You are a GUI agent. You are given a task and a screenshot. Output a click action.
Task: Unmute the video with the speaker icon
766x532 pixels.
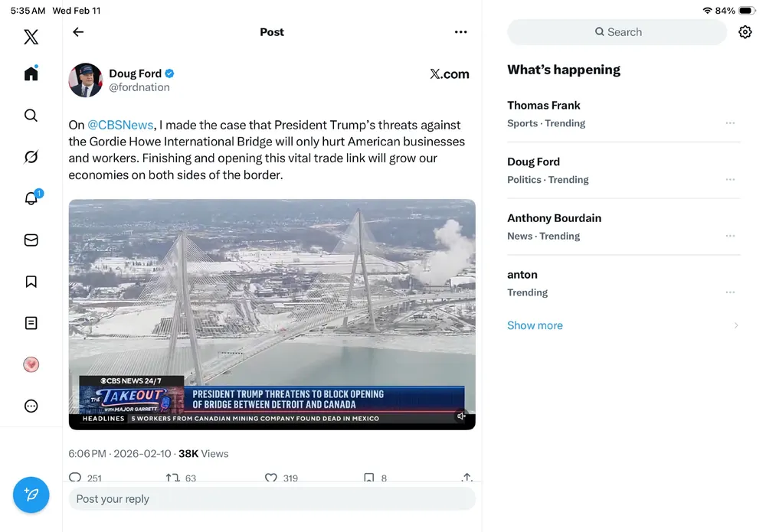461,416
